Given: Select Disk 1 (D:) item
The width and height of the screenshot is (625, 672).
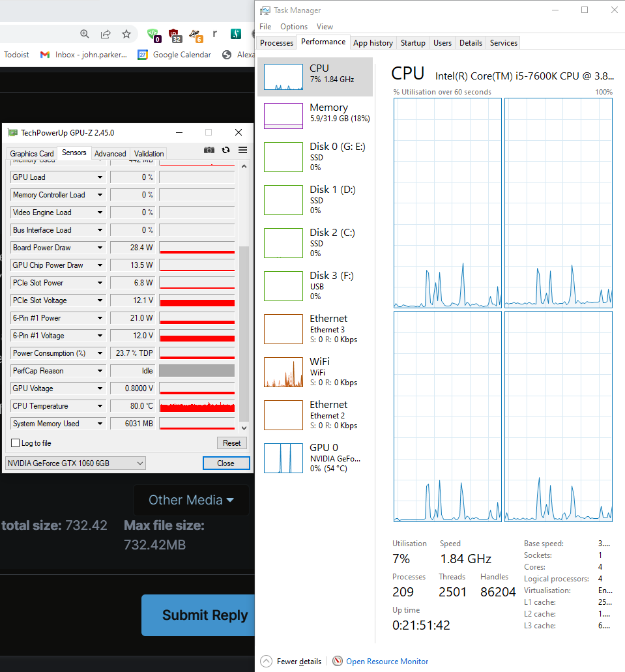Looking at the screenshot, I should click(x=315, y=199).
